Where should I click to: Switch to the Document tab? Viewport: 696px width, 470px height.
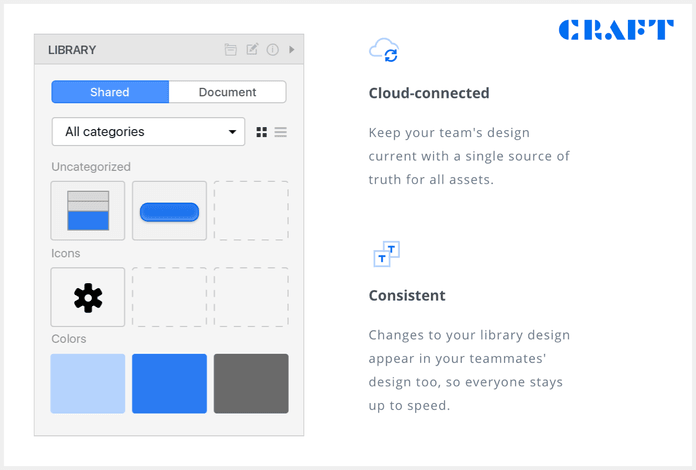click(x=227, y=92)
